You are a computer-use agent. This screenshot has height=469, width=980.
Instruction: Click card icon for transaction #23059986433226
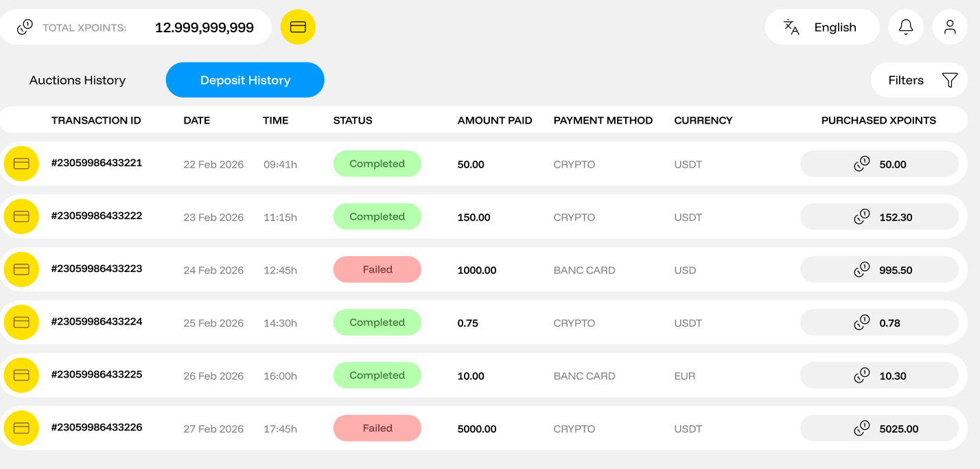pyautogui.click(x=21, y=428)
